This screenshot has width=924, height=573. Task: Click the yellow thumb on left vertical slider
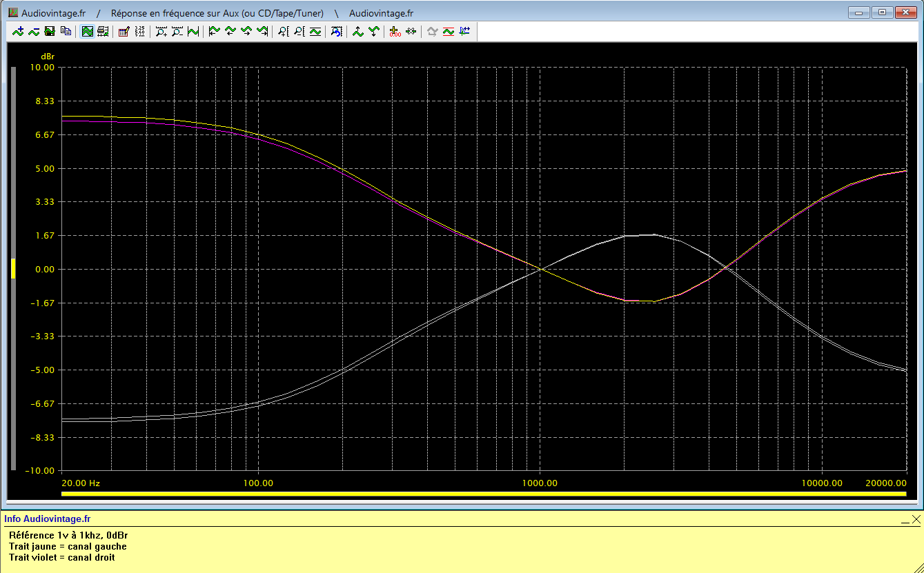pyautogui.click(x=12, y=269)
